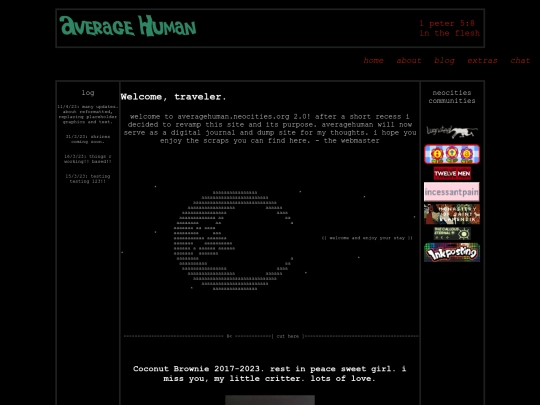This screenshot has width=540, height=405.
Task: Open the Monastery of Saint badge
Action: [x=452, y=214]
